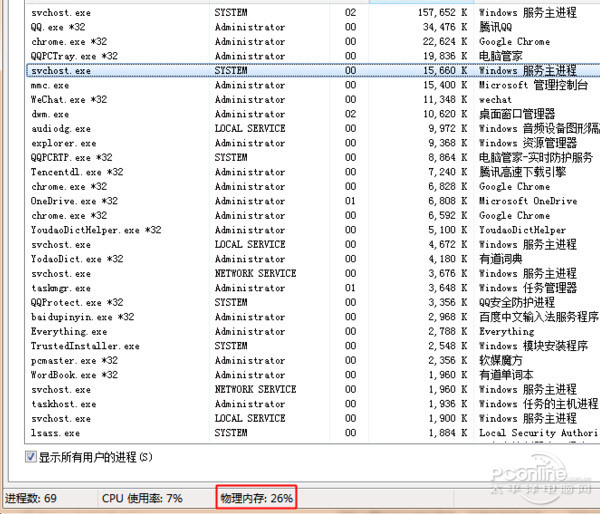Select the mmc.exe process

click(313, 85)
